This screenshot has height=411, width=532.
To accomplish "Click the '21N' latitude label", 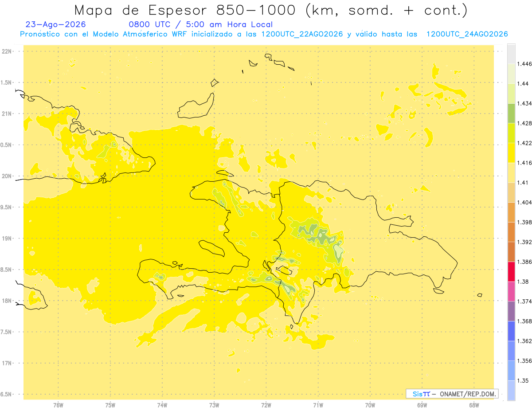I will (7, 114).
